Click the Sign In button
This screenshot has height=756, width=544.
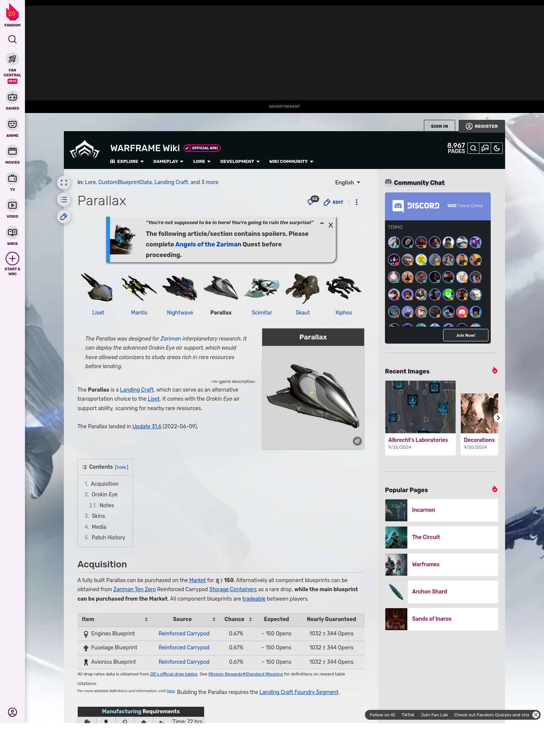(x=439, y=126)
